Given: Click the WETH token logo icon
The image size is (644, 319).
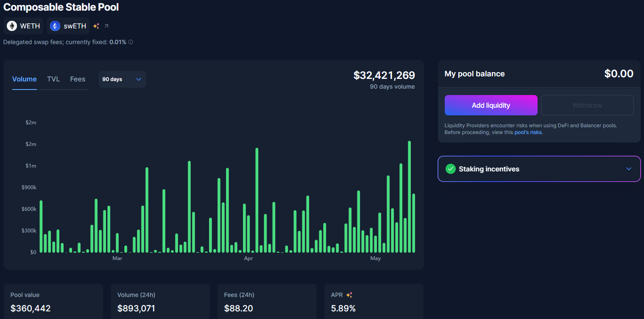Looking at the screenshot, I should point(12,26).
